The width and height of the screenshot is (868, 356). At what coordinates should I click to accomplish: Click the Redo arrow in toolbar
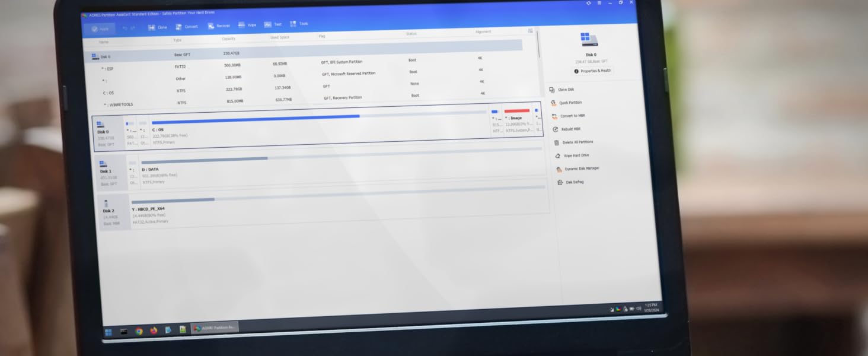(x=133, y=28)
